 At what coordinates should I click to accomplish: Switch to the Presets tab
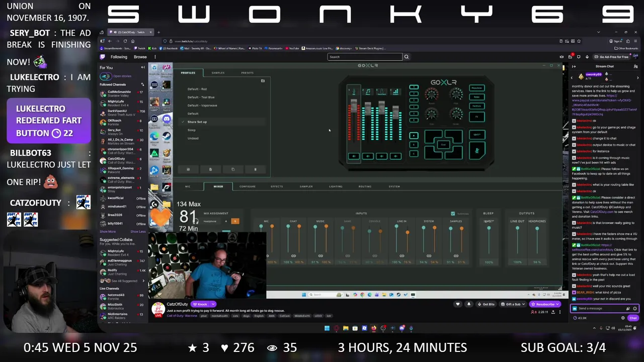coord(247,73)
